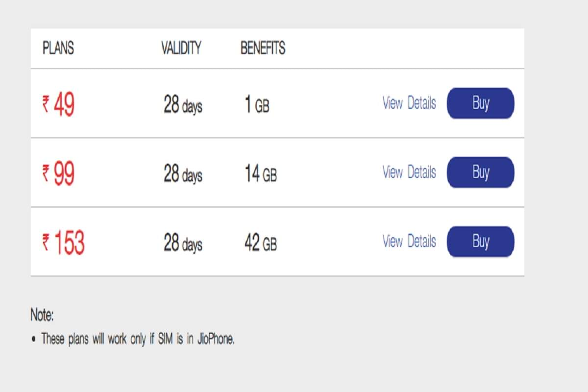This screenshot has width=588, height=392.
Task: Open View Details for ₹99 plan
Action: pos(409,172)
